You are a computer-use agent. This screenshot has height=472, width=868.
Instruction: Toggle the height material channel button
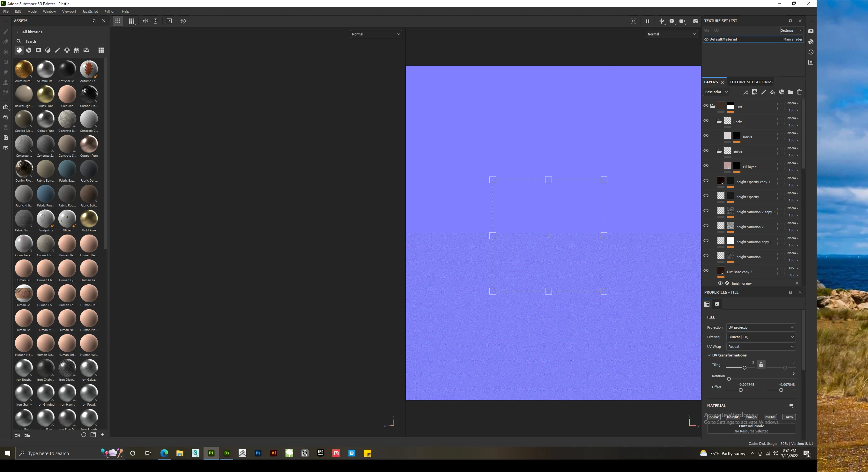[x=732, y=417]
